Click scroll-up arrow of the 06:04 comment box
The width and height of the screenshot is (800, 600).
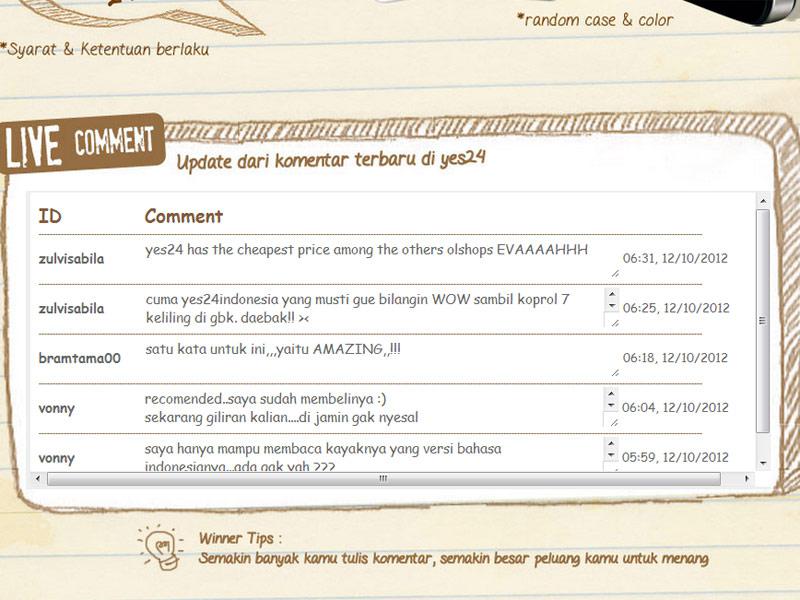pyautogui.click(x=612, y=395)
